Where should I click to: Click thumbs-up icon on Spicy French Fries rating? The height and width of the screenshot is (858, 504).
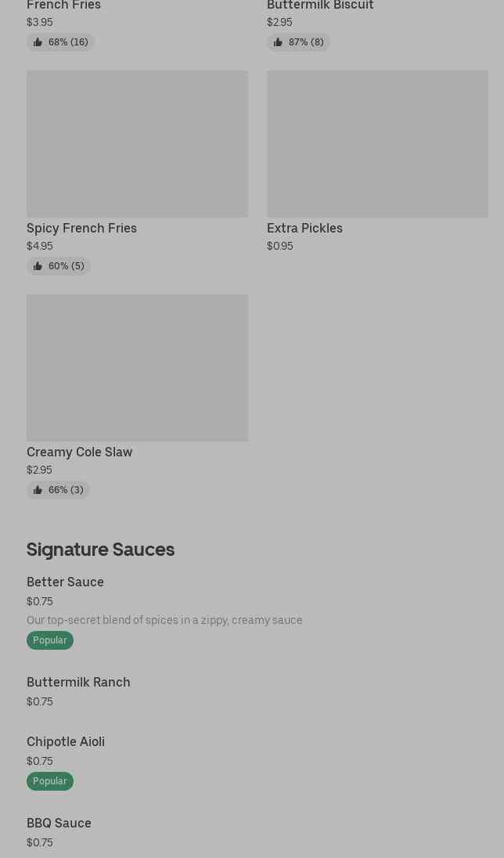38,266
